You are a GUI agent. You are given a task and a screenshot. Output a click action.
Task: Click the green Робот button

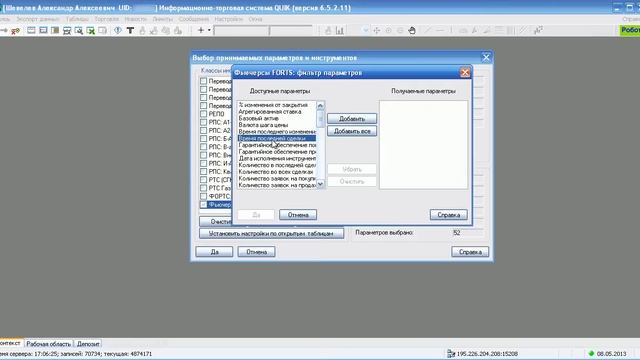coord(630,30)
